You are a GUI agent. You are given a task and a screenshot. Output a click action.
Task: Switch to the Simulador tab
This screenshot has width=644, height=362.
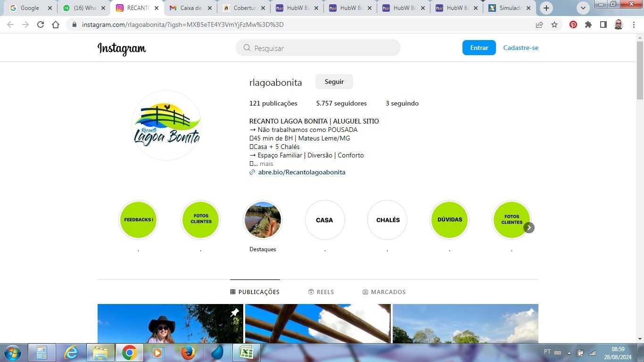click(510, 8)
